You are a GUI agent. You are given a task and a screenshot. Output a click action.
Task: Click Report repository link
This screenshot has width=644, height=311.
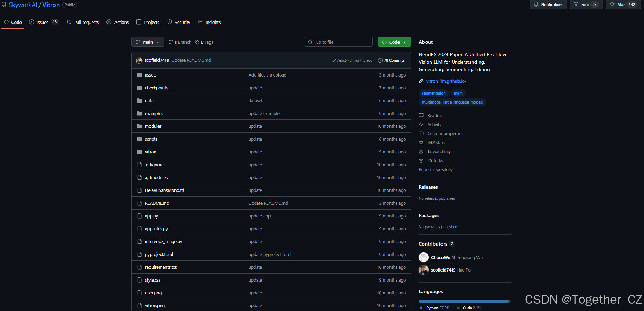[x=435, y=170]
